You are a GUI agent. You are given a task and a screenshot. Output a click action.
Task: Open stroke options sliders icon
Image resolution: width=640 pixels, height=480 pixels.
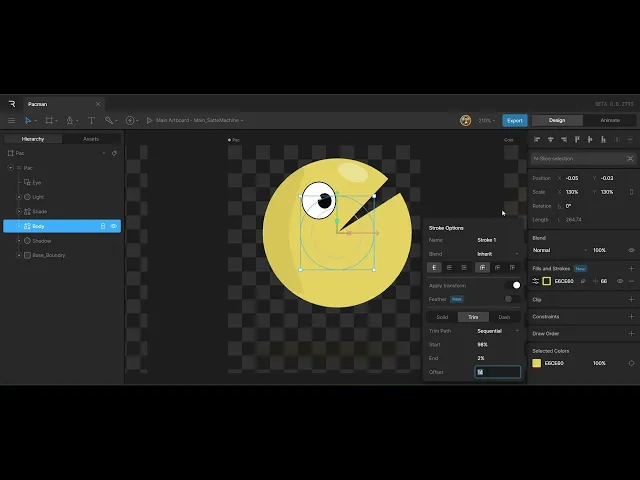pos(536,281)
